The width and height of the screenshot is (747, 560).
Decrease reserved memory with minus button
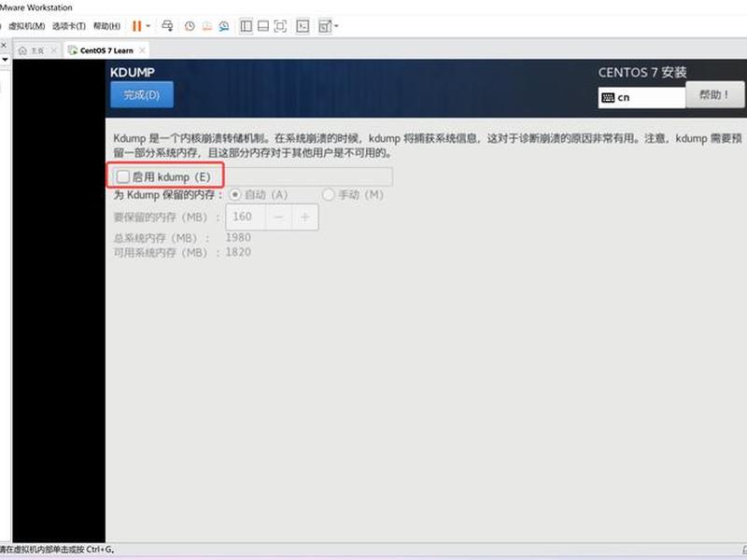[x=278, y=217]
